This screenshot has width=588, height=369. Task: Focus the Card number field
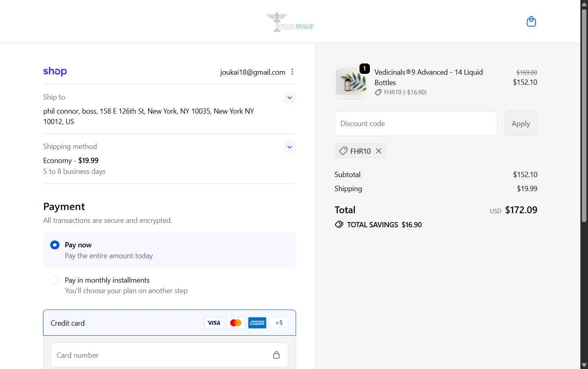coord(169,355)
